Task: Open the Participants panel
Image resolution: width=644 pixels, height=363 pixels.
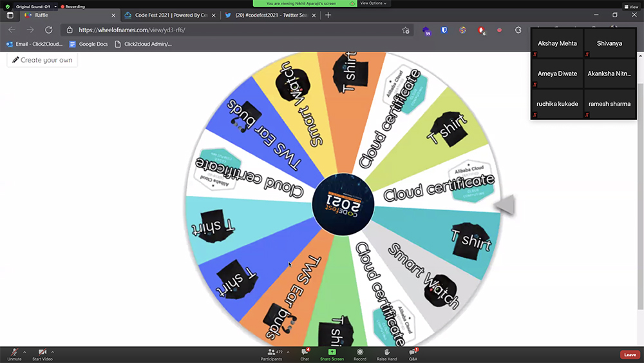Action: pyautogui.click(x=272, y=355)
